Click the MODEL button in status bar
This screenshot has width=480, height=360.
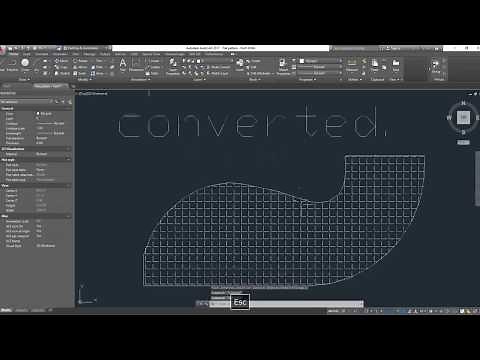[333, 311]
